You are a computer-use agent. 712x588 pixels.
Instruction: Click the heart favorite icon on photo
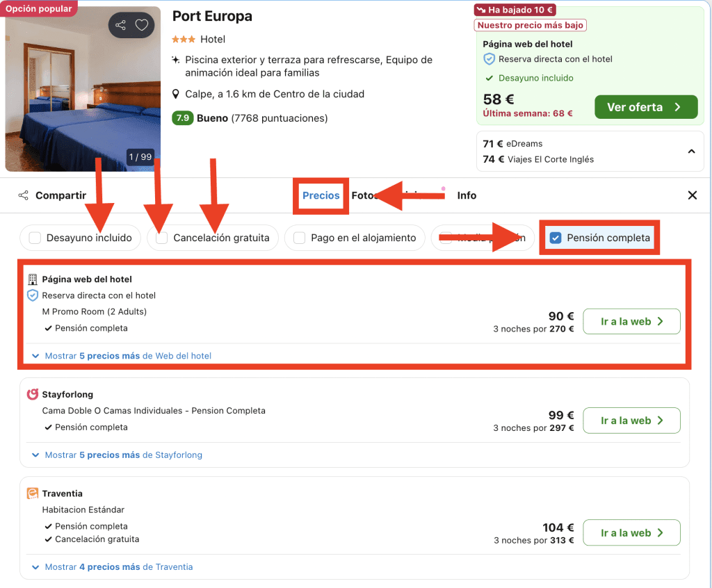[142, 26]
